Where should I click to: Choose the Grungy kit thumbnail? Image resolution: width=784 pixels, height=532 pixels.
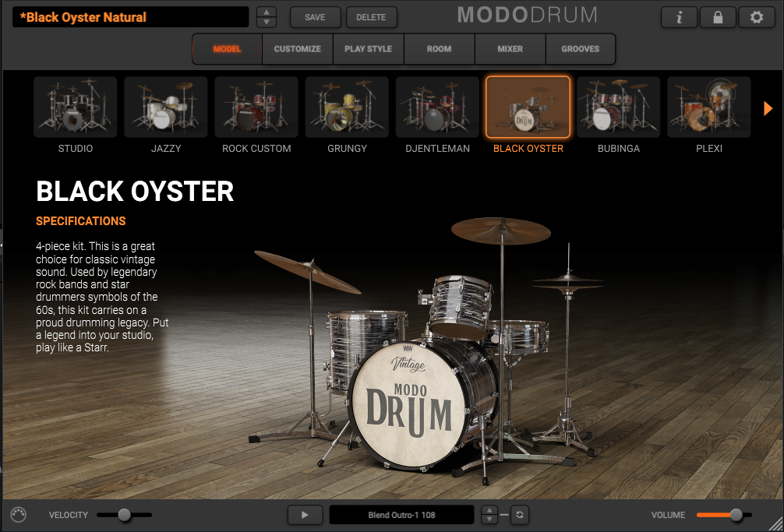pyautogui.click(x=347, y=107)
